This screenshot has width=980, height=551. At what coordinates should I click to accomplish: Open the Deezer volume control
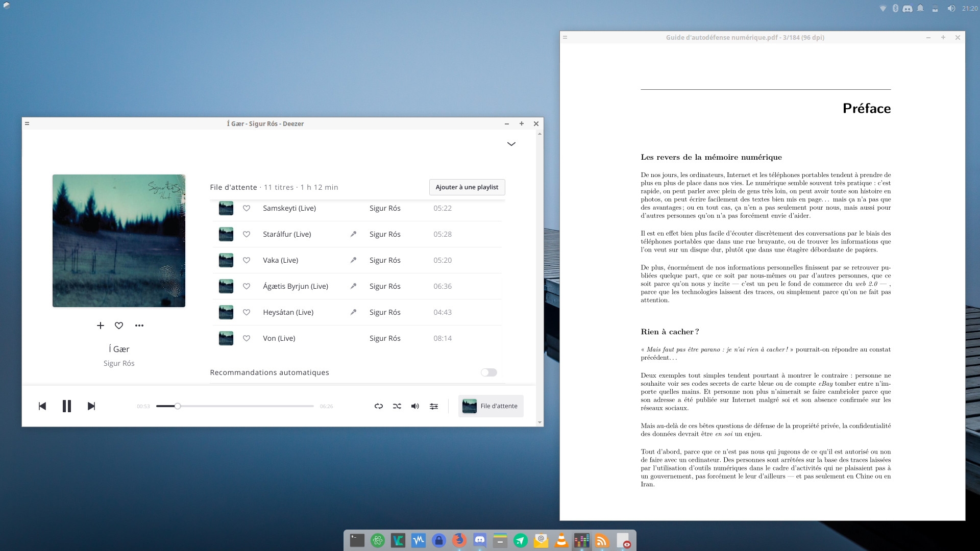pyautogui.click(x=415, y=406)
